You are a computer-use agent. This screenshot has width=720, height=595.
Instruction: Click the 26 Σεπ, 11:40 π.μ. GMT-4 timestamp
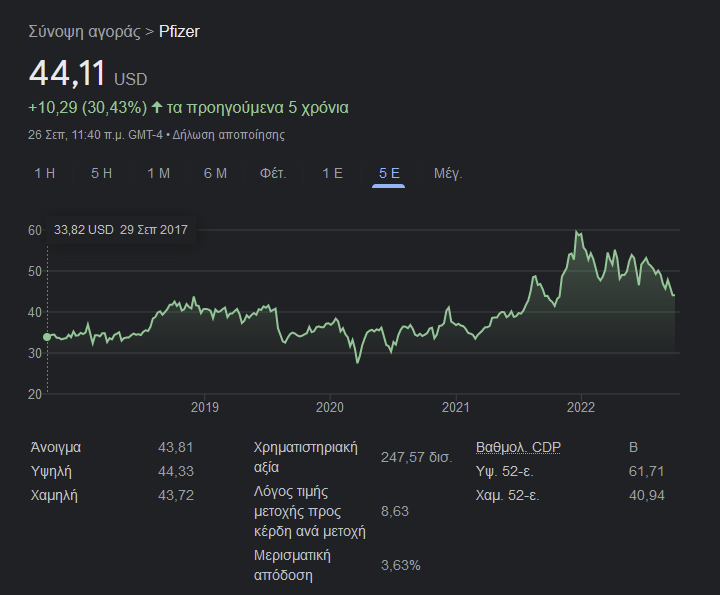tap(96, 135)
